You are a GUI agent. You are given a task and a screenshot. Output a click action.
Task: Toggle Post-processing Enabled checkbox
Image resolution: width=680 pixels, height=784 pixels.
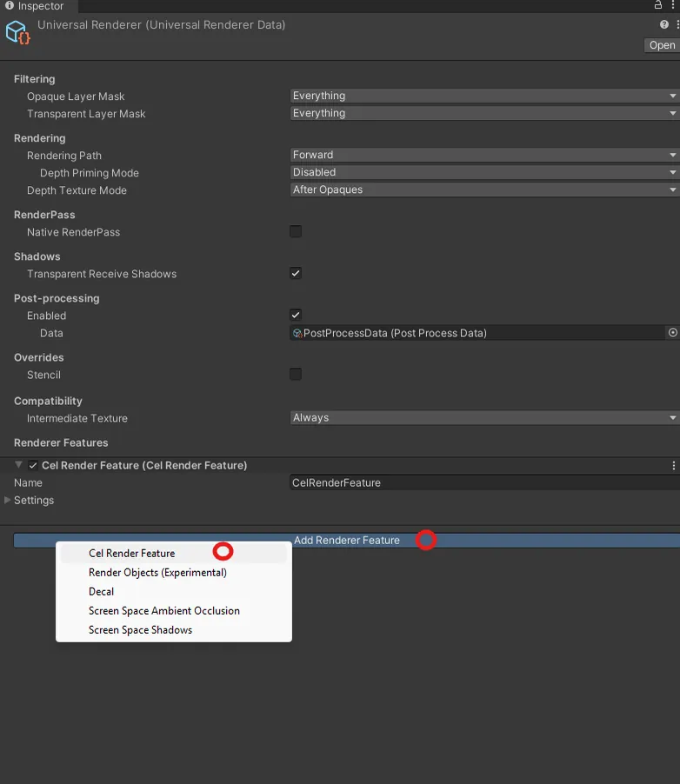click(295, 315)
